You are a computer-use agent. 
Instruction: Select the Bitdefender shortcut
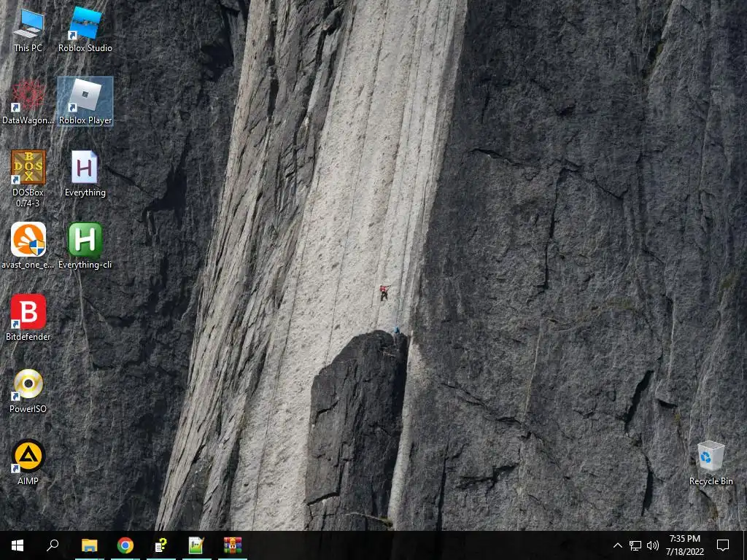[28, 318]
